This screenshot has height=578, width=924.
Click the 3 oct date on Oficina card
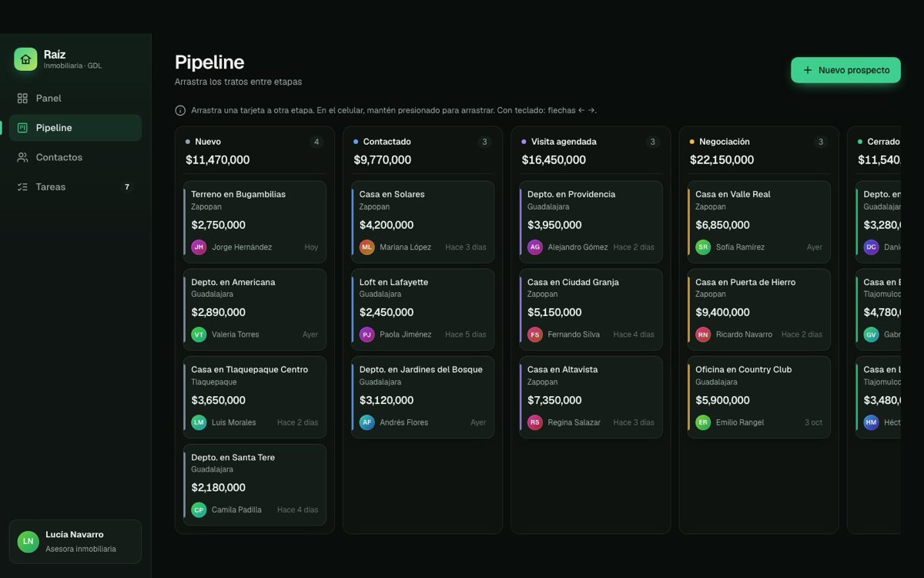tap(813, 422)
